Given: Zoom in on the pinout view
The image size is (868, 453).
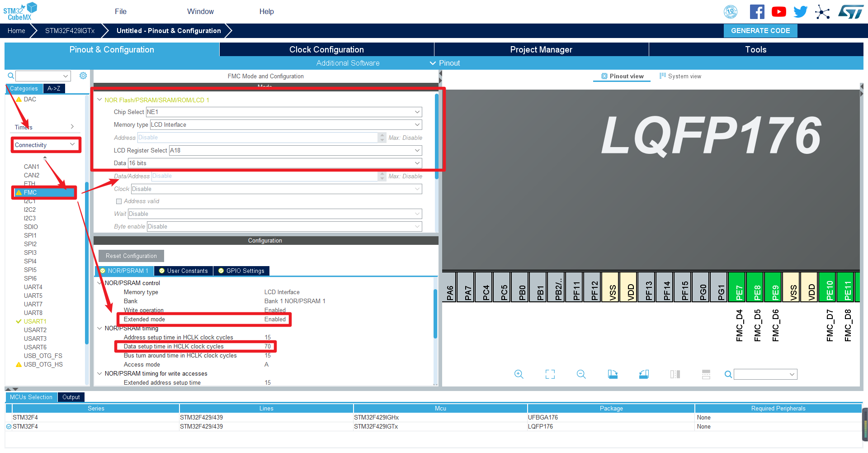Looking at the screenshot, I should click(519, 374).
